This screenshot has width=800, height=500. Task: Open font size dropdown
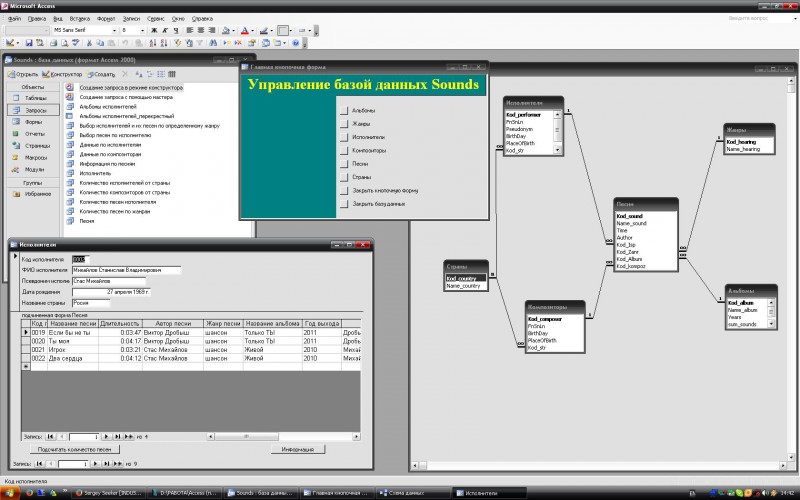pos(142,31)
